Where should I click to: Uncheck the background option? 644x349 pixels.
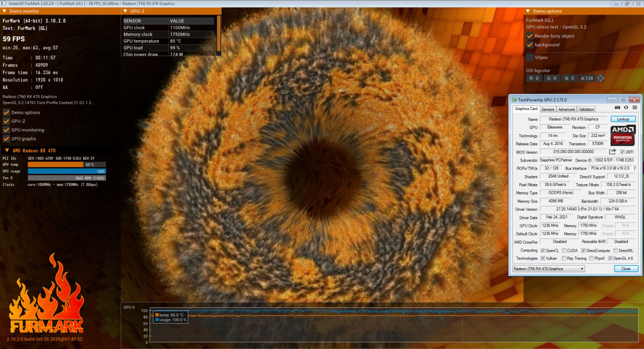(x=530, y=45)
